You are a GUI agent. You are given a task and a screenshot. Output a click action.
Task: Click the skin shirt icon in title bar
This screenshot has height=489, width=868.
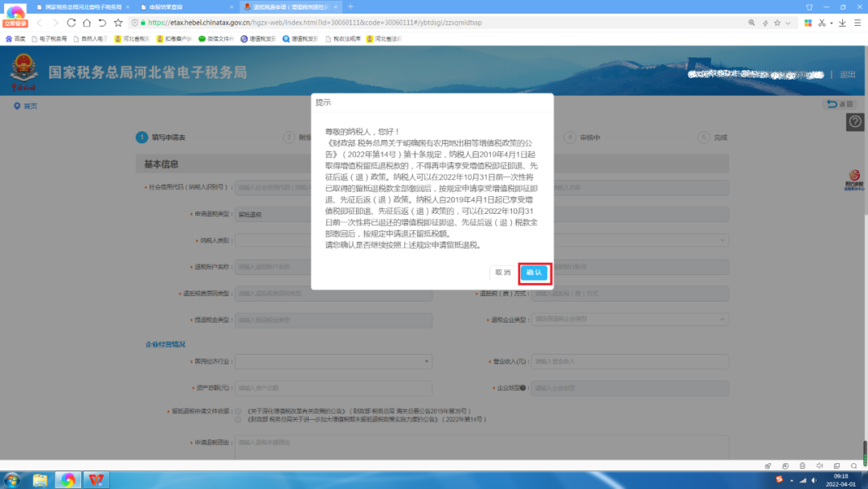click(809, 7)
